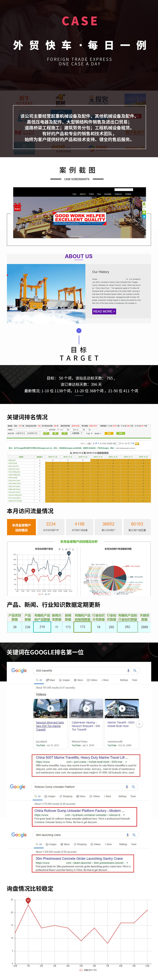Play the 'Newport Shipyard Gets New 500 Ton' video thumbnail
The height and width of the screenshot is (980, 158).
coord(50,708)
